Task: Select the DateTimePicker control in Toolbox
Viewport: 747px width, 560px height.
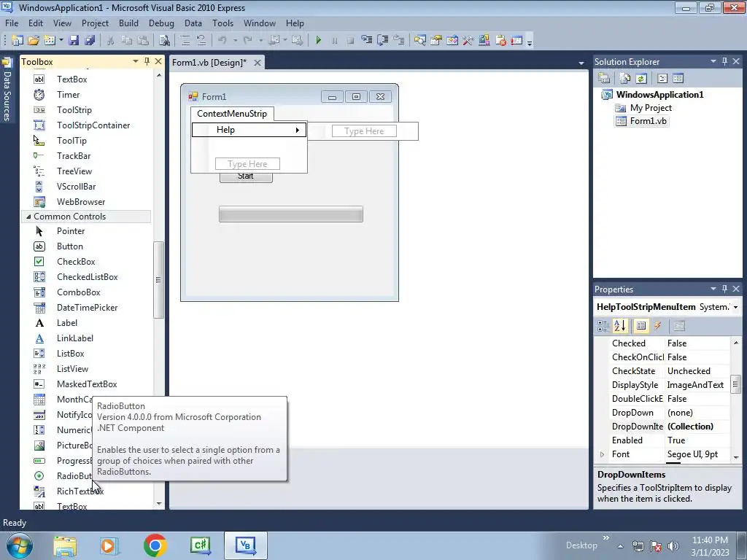Action: [86, 308]
